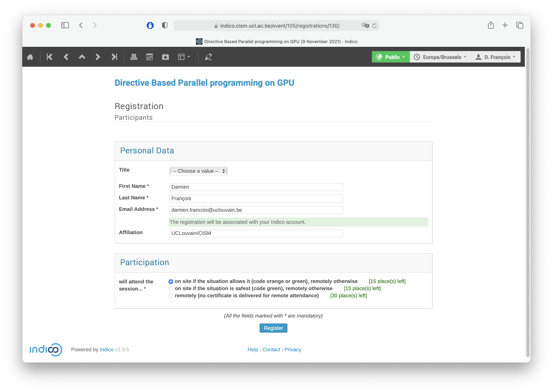Open the Safari share menu

point(491,25)
